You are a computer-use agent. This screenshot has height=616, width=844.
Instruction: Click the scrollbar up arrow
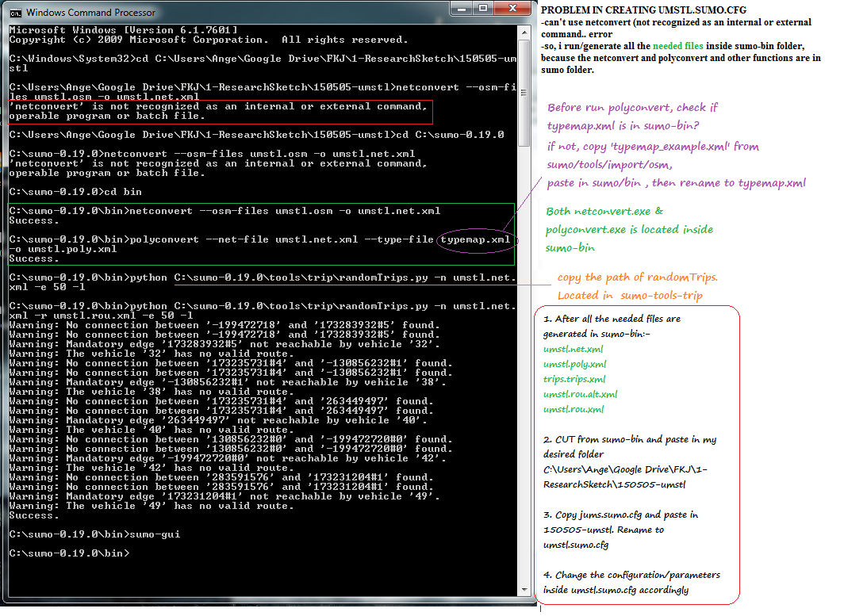tap(524, 33)
